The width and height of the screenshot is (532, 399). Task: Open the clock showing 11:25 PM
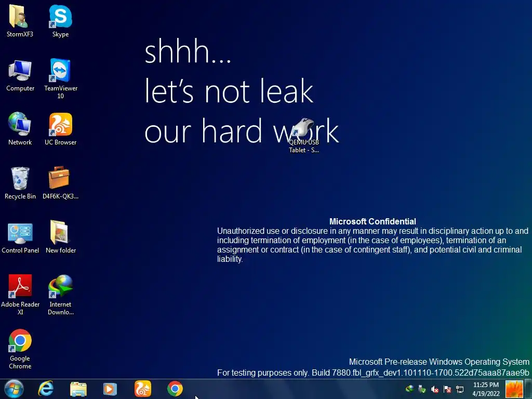point(486,389)
